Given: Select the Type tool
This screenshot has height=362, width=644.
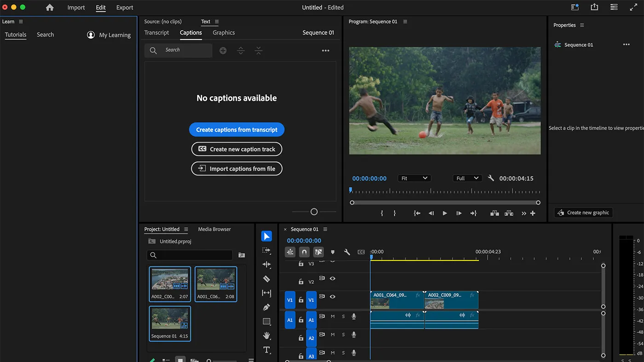Looking at the screenshot, I should click(x=267, y=350).
